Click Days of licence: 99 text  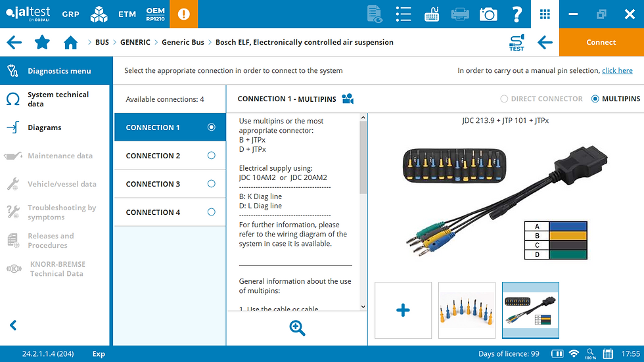(x=509, y=354)
